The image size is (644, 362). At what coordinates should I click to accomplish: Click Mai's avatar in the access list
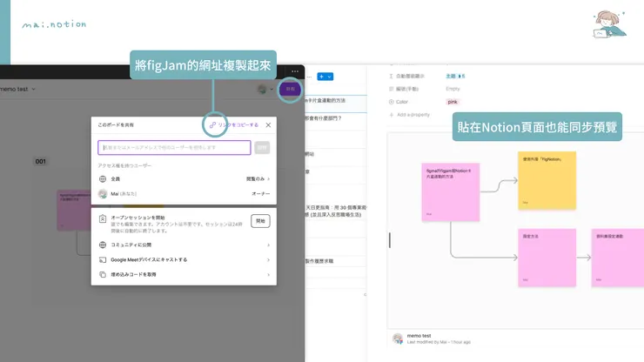point(103,193)
